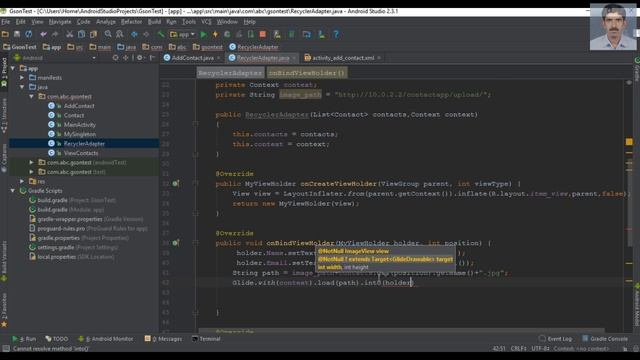Screen dimensions: 640x360
Task: Collapse the java folder
Action: (x=22, y=87)
